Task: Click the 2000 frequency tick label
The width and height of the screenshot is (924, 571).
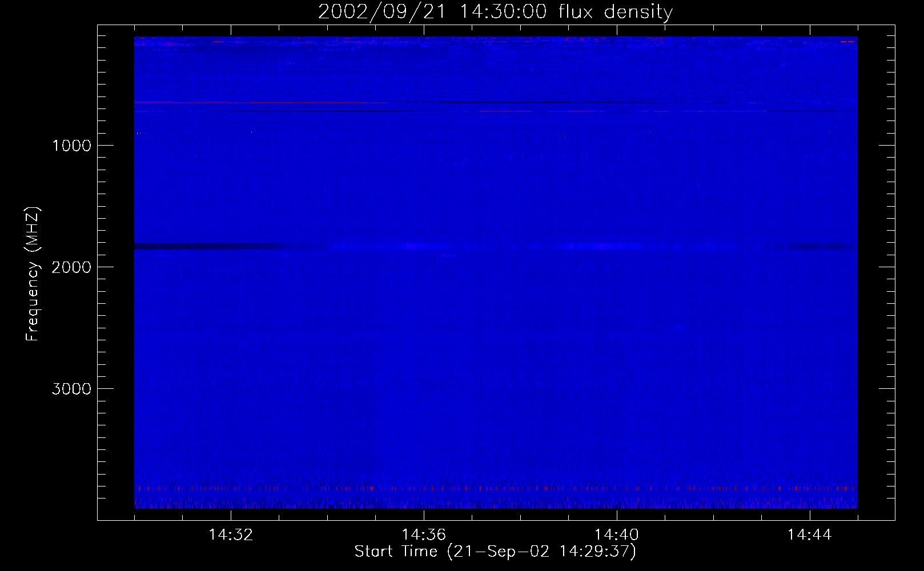Action: point(71,267)
